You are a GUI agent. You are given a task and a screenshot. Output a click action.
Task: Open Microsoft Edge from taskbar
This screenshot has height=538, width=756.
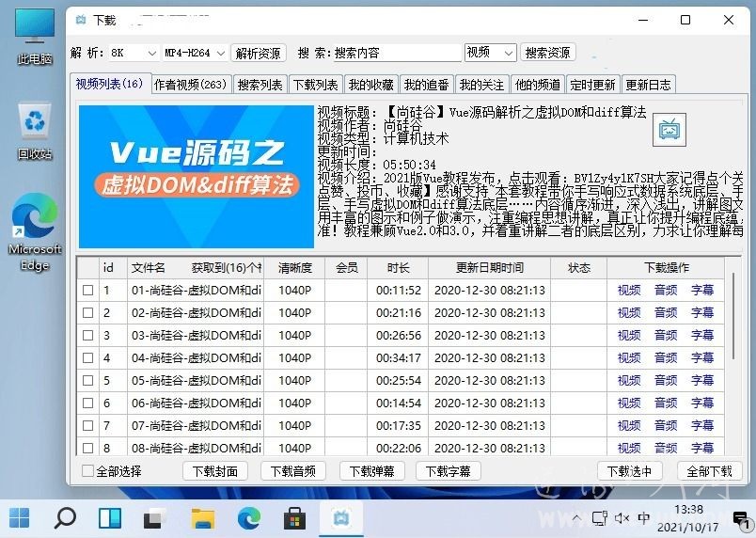(x=249, y=518)
